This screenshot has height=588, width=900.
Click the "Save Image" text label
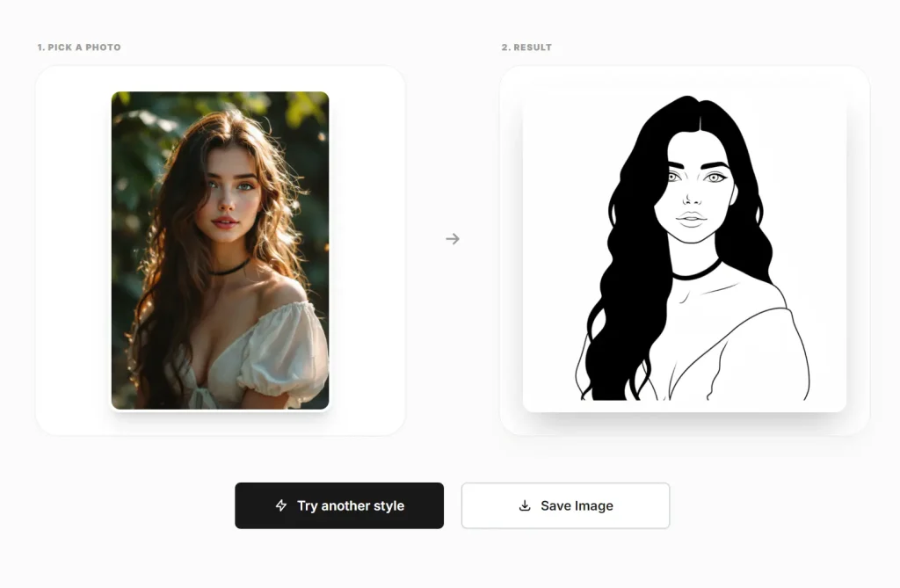[577, 505]
